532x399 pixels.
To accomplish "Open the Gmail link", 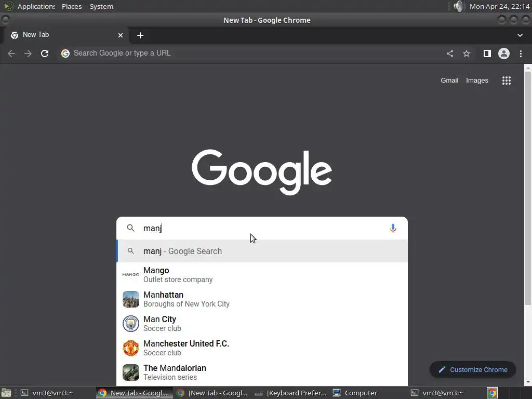I will click(x=449, y=81).
